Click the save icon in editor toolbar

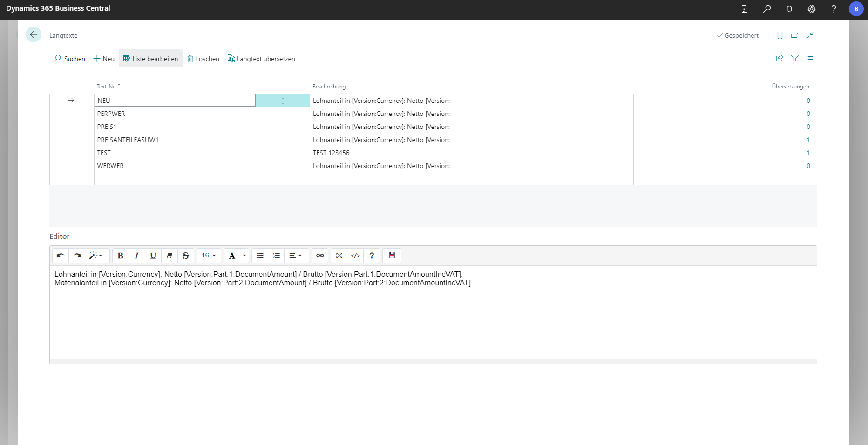click(392, 256)
